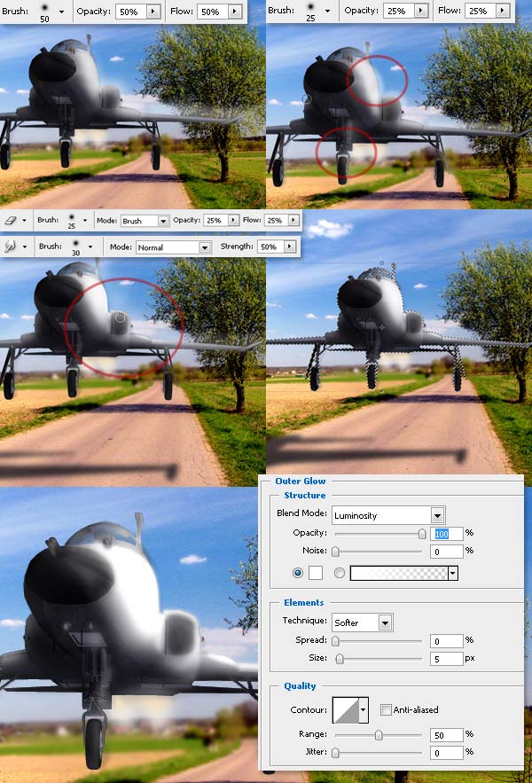Image resolution: width=532 pixels, height=783 pixels.
Task: Click the 'Quality' section label
Action: pos(300,686)
